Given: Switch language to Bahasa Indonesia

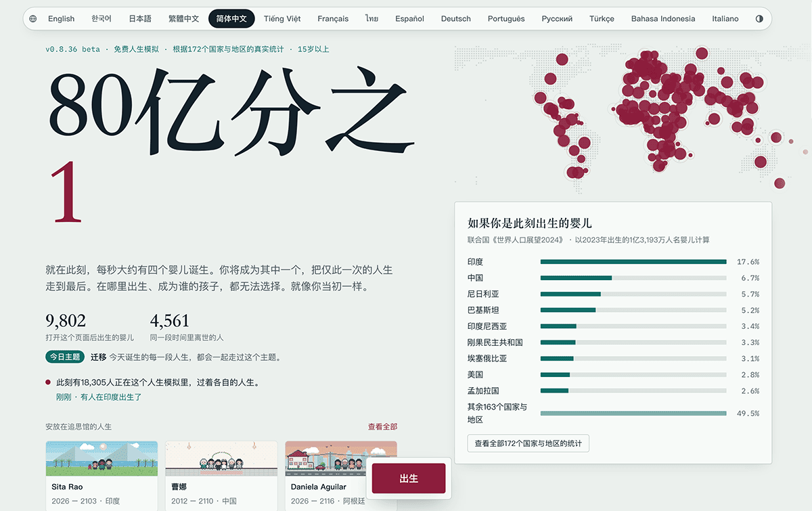Looking at the screenshot, I should [663, 19].
